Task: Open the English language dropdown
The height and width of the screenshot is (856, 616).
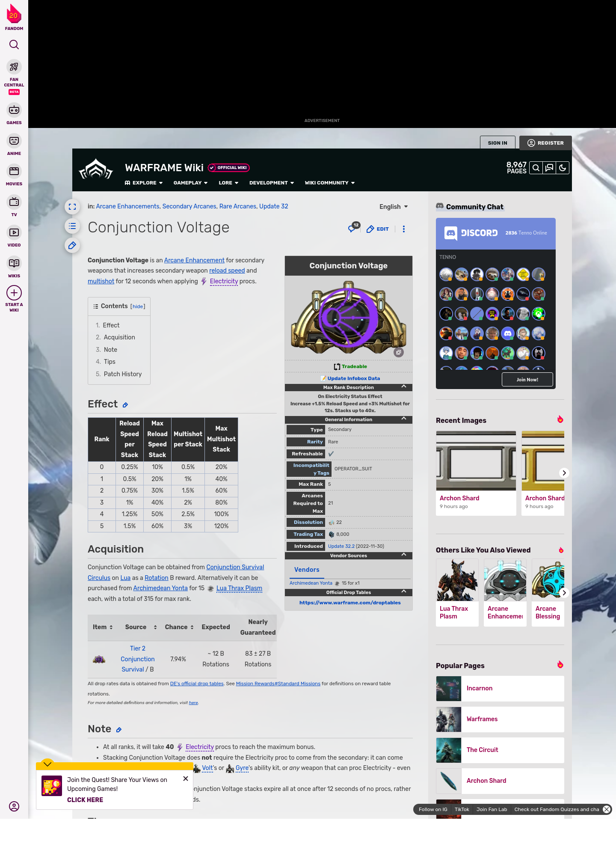Action: coord(394,207)
